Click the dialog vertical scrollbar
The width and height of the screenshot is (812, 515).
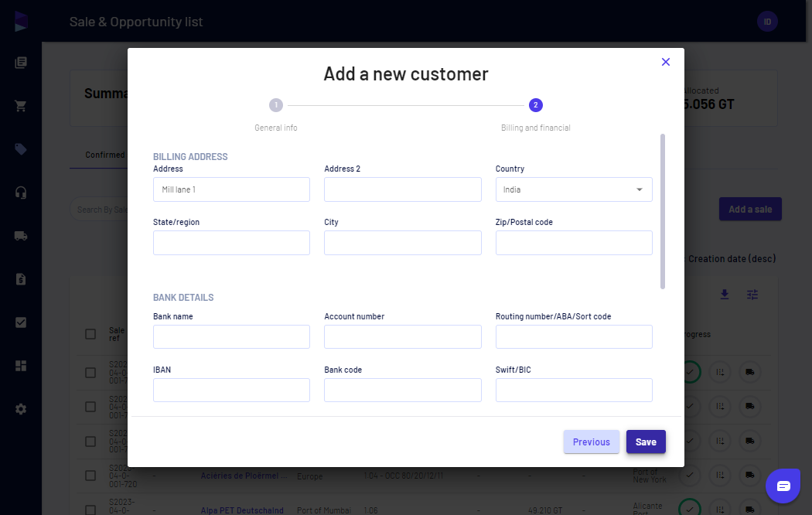pos(662,211)
